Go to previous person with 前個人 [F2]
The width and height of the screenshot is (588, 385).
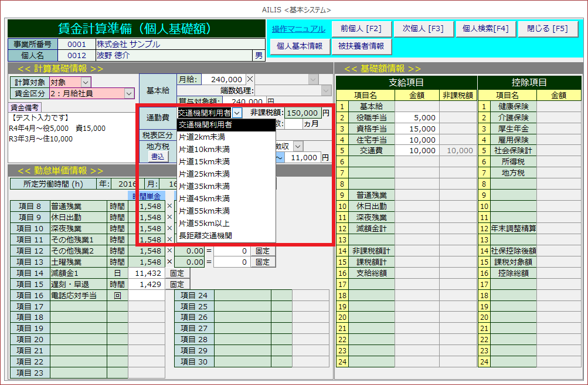coord(356,29)
